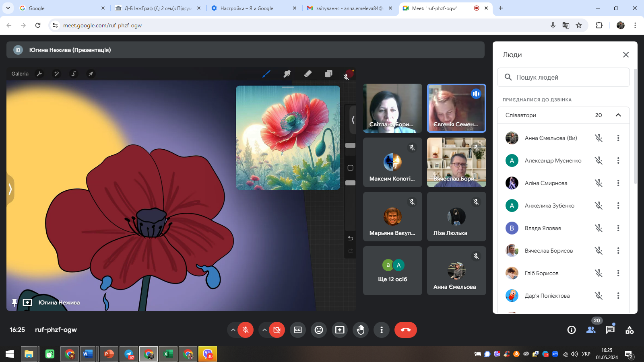Toggle camera in Meet controls
The width and height of the screenshot is (644, 362).
point(277,330)
